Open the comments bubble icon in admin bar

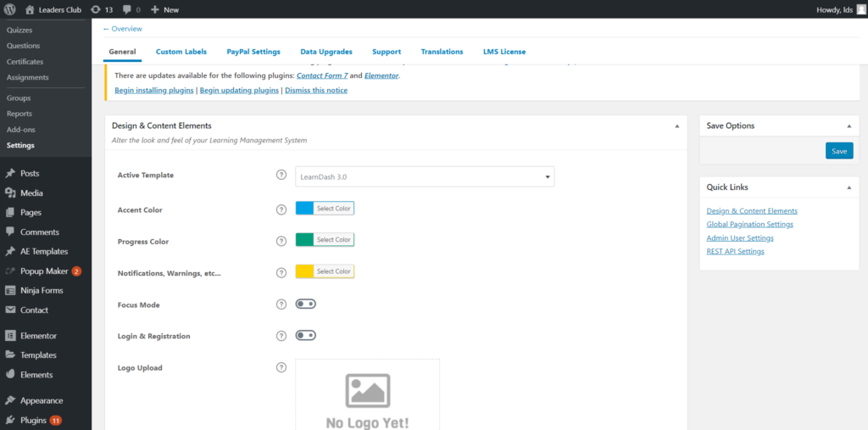point(127,9)
